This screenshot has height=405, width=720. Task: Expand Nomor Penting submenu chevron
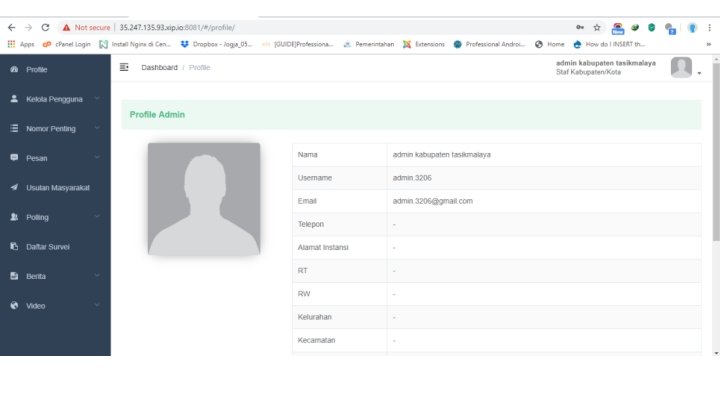[97, 128]
